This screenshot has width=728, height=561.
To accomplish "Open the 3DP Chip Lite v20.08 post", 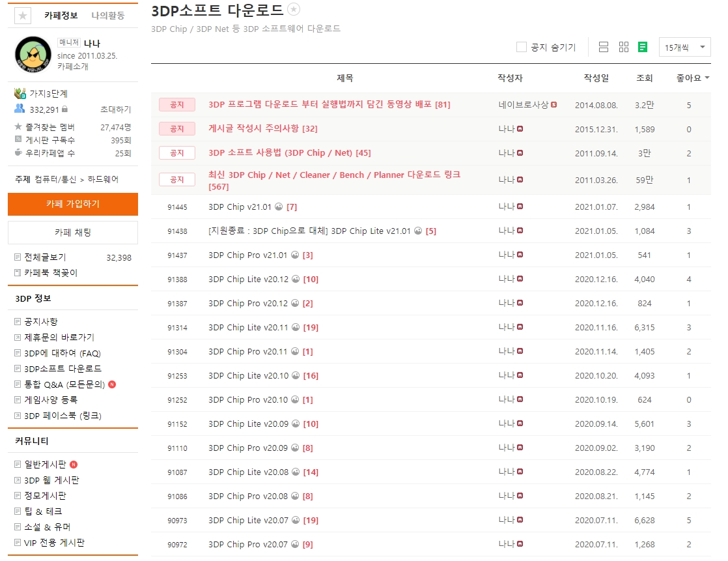I will 248,472.
